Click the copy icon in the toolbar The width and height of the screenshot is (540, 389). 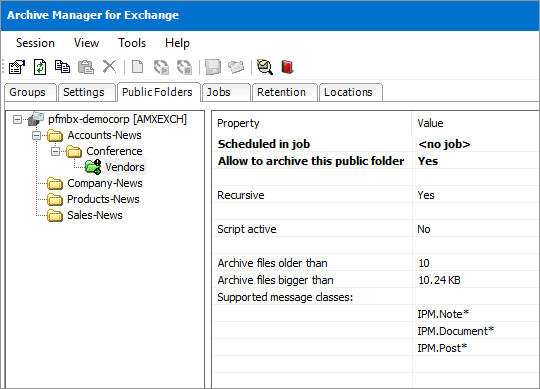click(63, 67)
